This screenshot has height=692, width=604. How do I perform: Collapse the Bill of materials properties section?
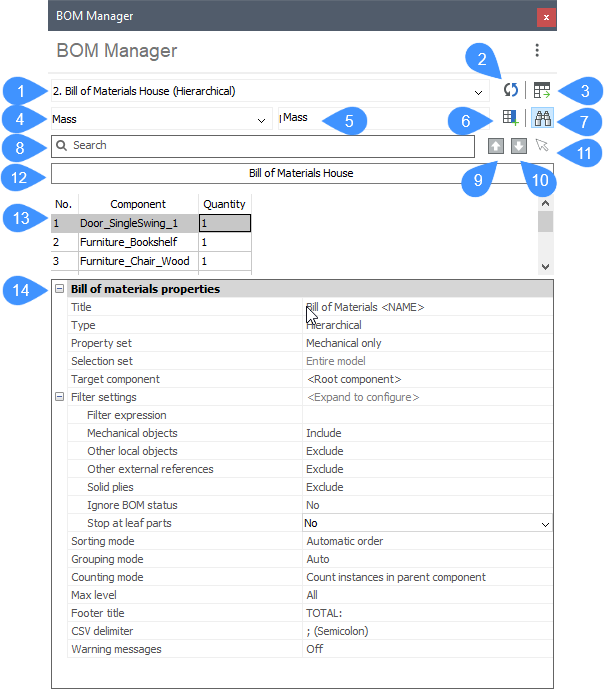click(x=60, y=289)
